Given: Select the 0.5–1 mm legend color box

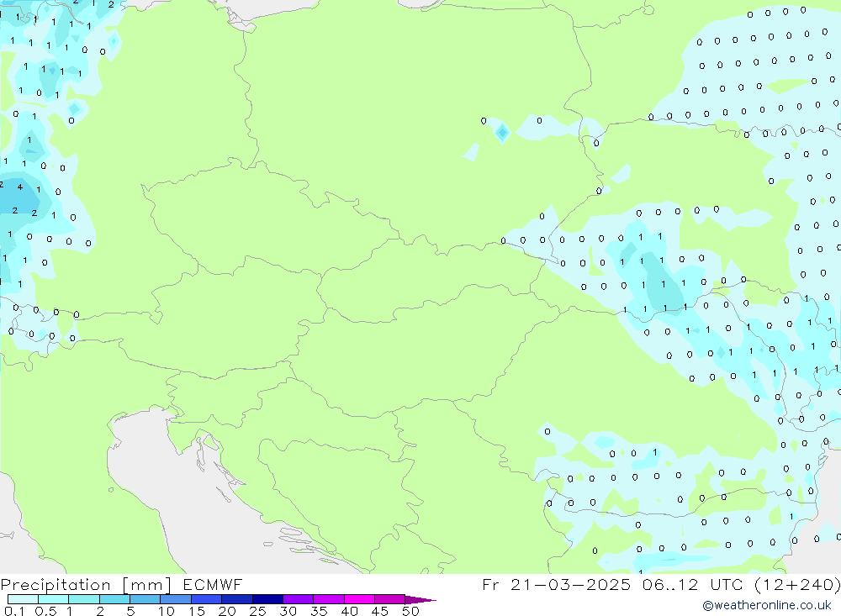Looking at the screenshot, I should [53, 599].
